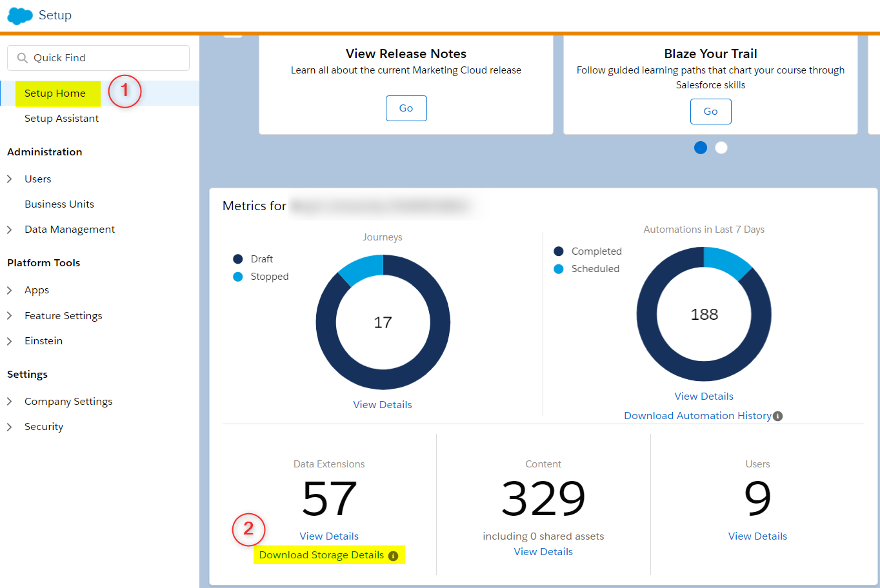Click 'including 0 shared assets' text

coord(543,536)
